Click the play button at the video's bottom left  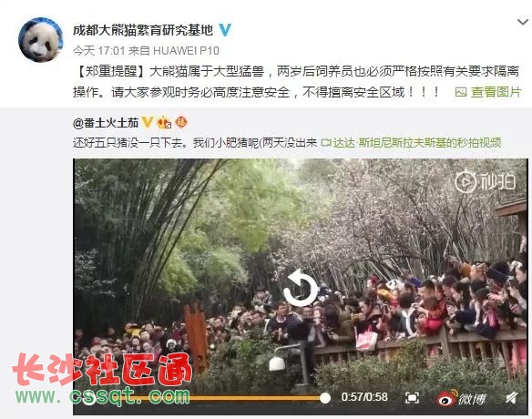pos(89,398)
